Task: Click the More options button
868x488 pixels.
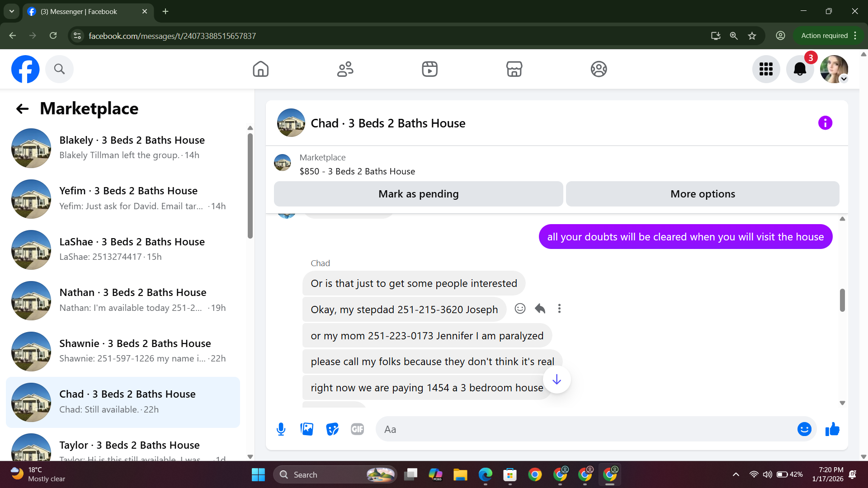Action: tap(703, 194)
